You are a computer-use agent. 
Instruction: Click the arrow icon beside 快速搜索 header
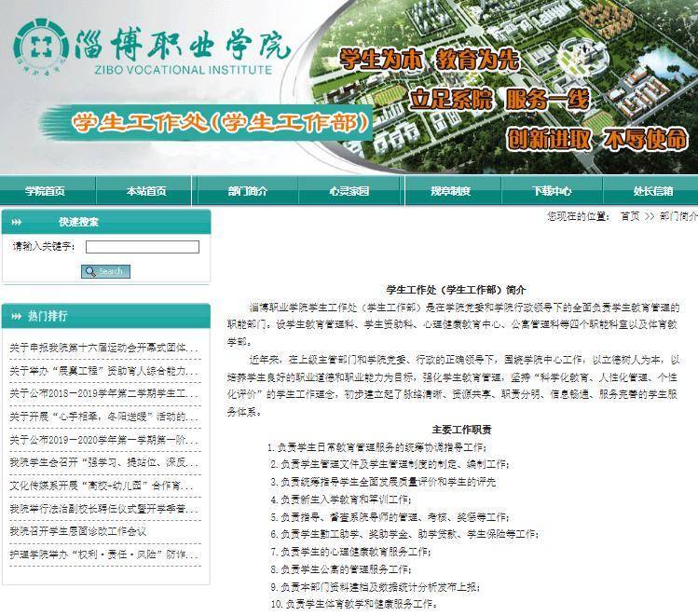pos(16,222)
